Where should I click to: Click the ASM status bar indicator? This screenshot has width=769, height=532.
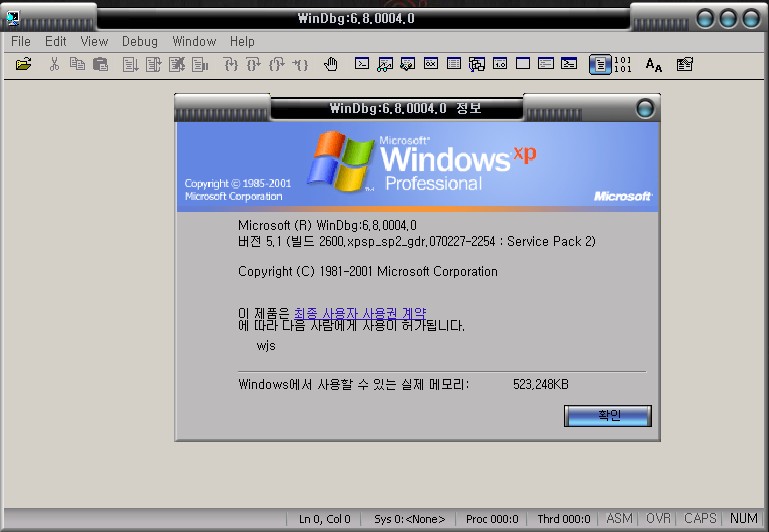pos(619,519)
